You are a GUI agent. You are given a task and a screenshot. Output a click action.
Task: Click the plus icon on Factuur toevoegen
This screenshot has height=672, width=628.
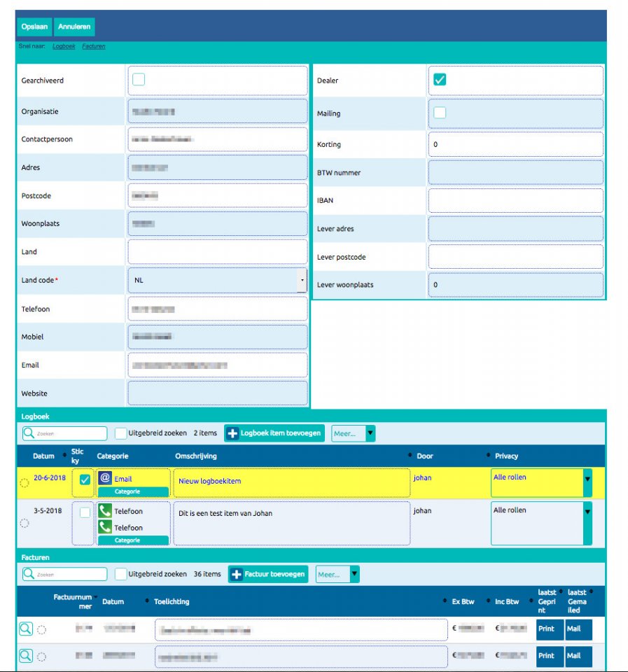[x=236, y=574]
